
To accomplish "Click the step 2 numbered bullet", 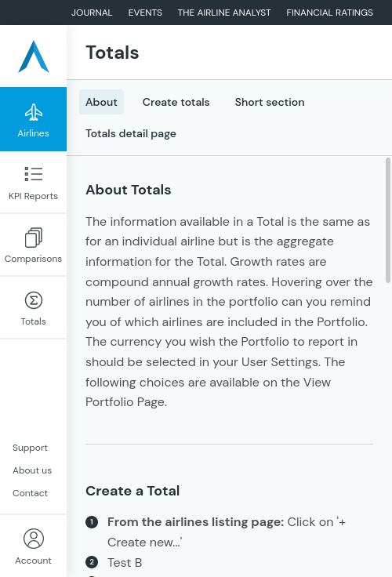I will coord(92,562).
